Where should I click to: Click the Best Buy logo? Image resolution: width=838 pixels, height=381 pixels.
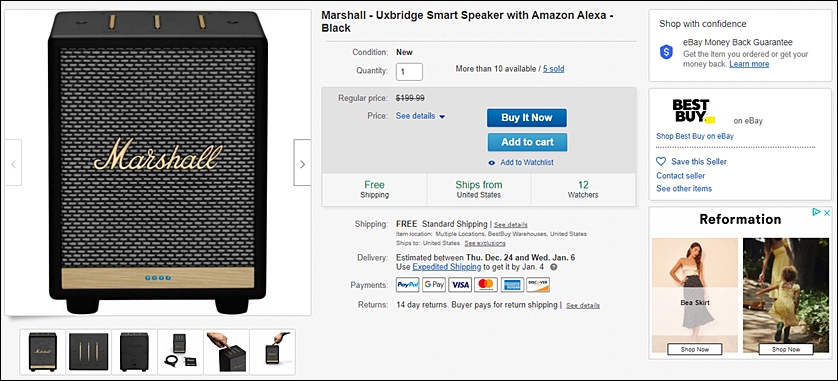point(693,111)
